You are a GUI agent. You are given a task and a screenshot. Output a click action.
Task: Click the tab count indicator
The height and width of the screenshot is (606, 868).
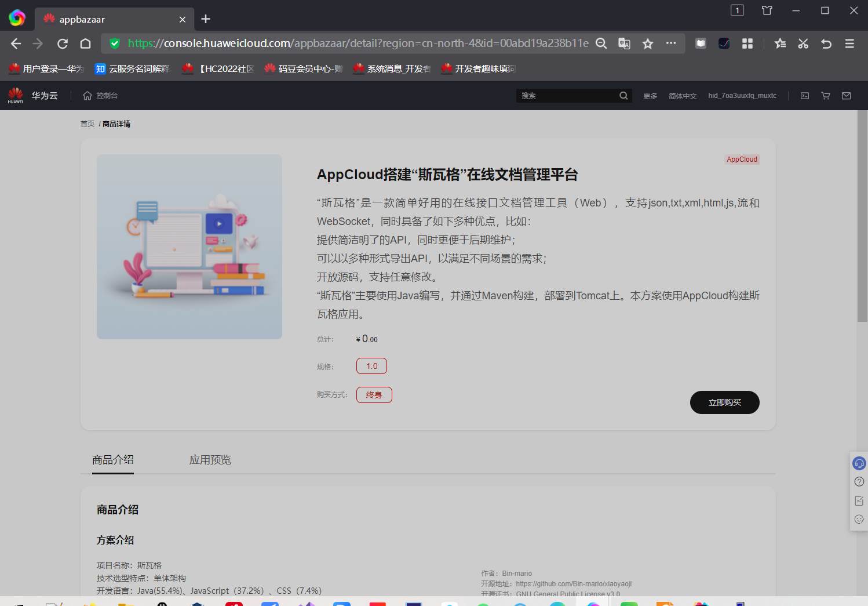(x=737, y=10)
